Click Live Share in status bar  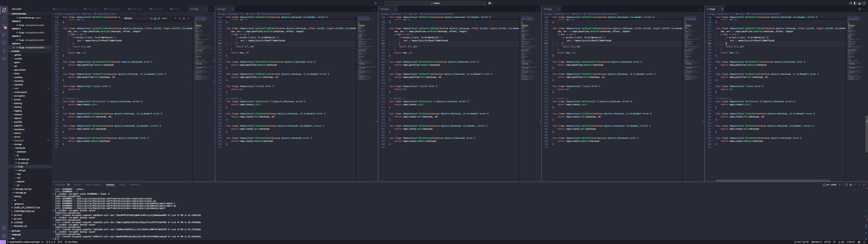pyautogui.click(x=71, y=242)
